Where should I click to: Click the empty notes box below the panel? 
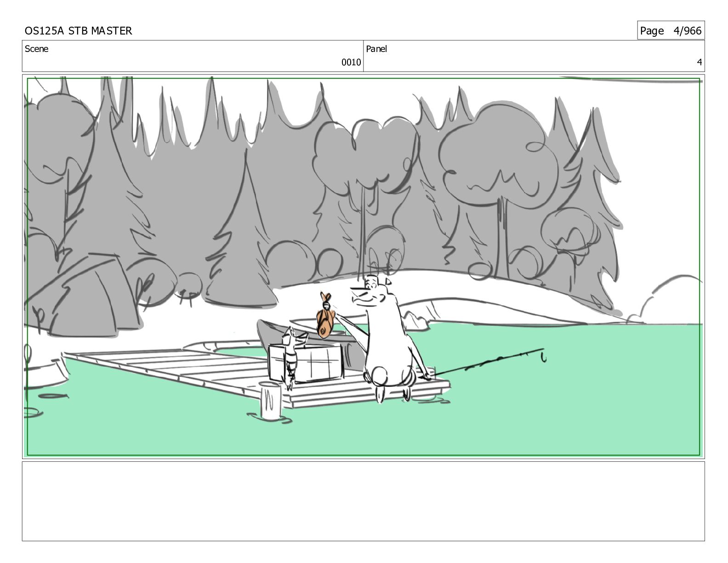point(363,501)
